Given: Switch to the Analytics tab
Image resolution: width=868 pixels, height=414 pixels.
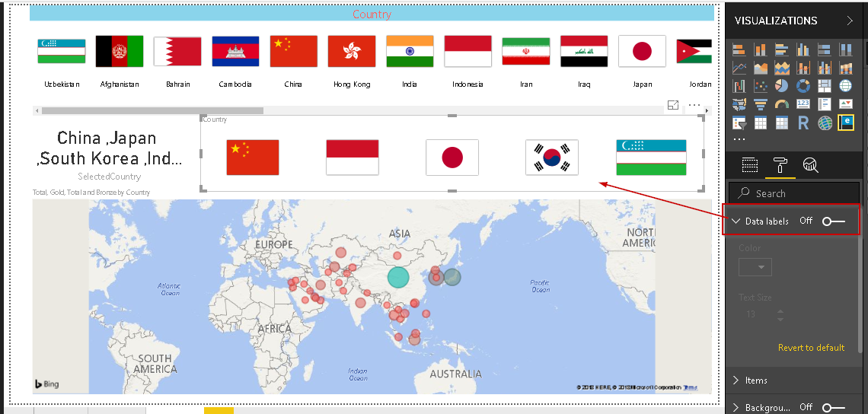Looking at the screenshot, I should tap(811, 164).
